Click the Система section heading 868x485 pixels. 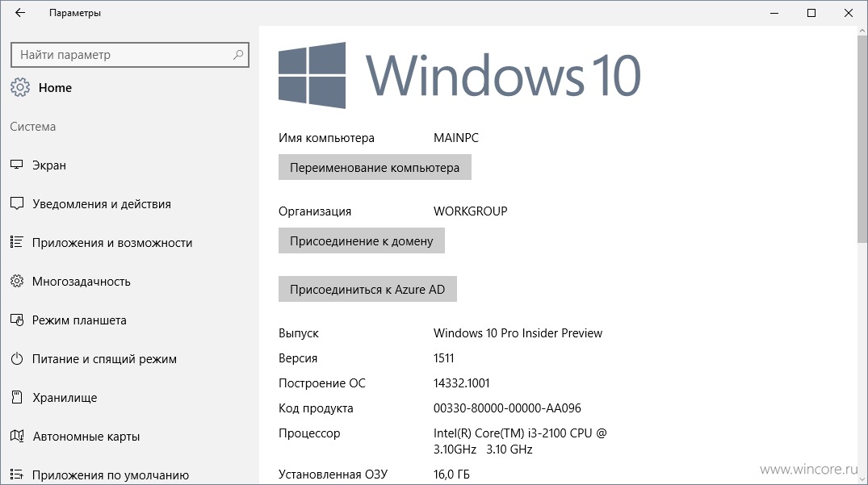pyautogui.click(x=32, y=126)
